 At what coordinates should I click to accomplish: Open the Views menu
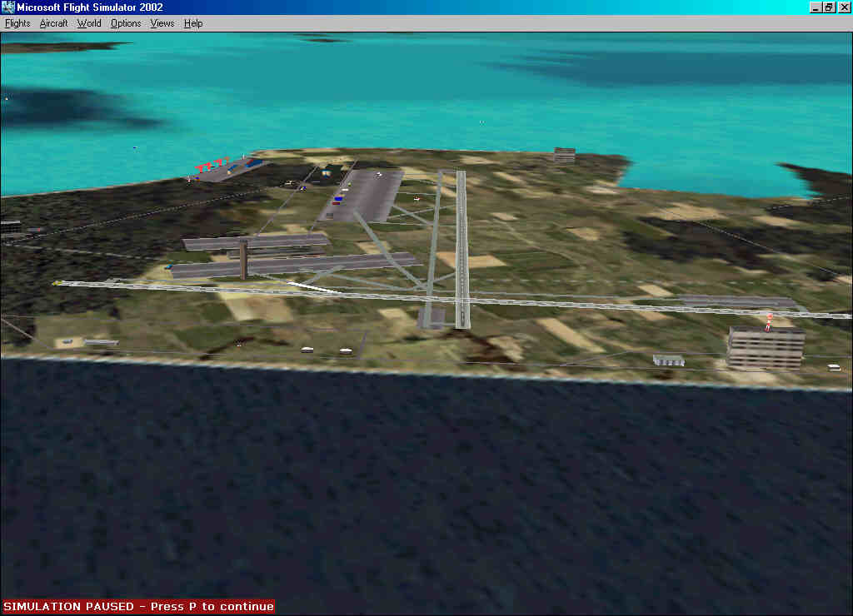(162, 23)
